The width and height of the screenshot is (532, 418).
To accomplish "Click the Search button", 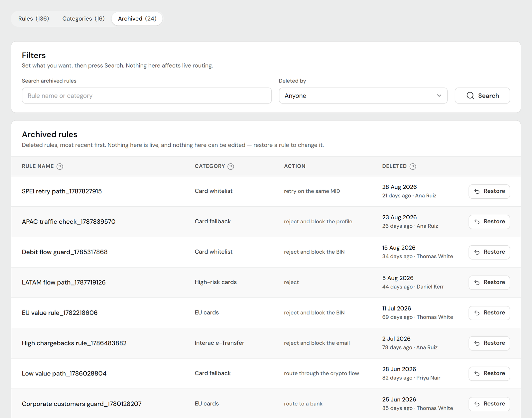I will [x=482, y=96].
